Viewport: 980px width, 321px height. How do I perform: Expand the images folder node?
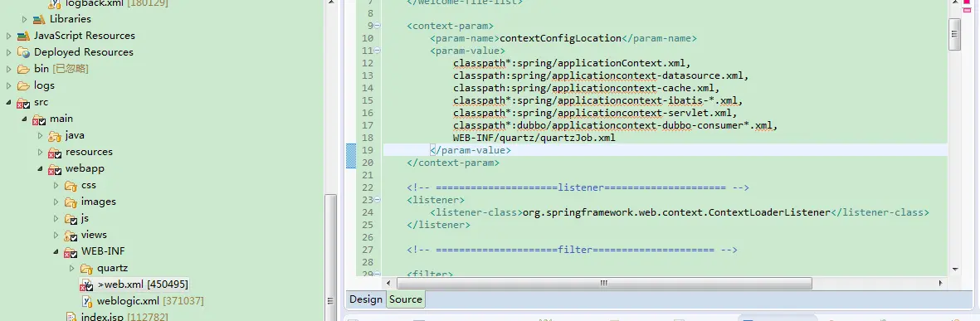(56, 202)
